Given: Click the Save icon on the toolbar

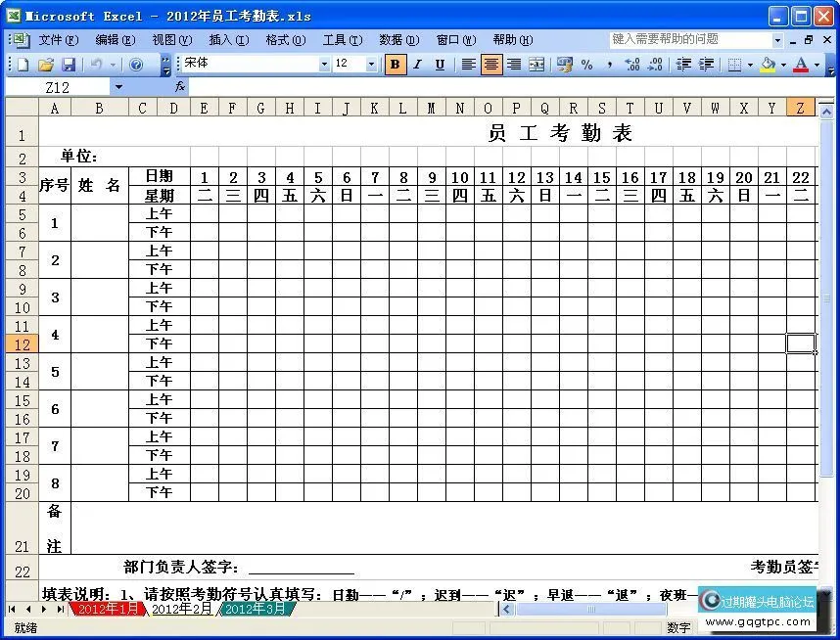Looking at the screenshot, I should point(69,64).
